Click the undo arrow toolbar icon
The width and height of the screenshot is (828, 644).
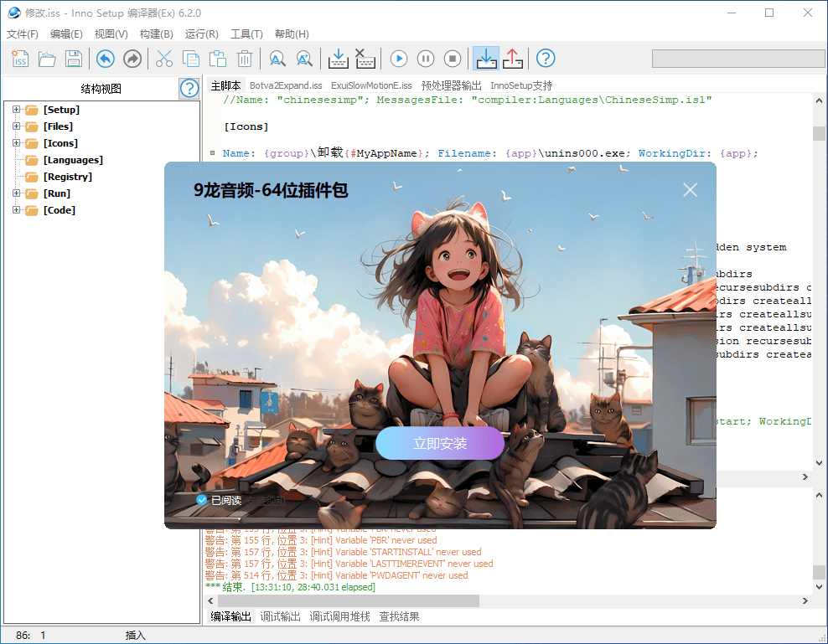105,59
